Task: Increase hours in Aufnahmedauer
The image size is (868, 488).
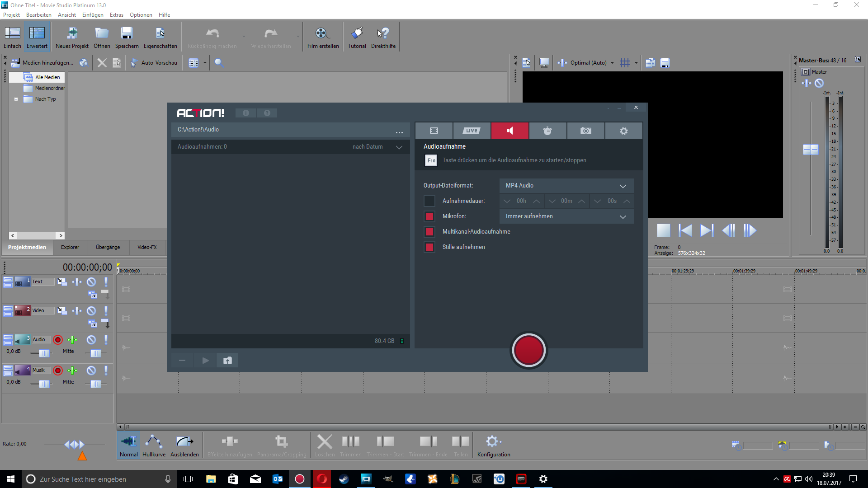Action: point(536,201)
